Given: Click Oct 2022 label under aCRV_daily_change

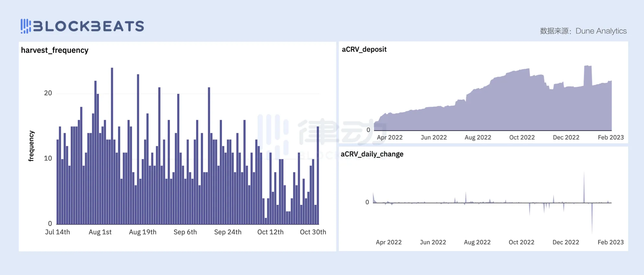Looking at the screenshot, I should point(521,242).
